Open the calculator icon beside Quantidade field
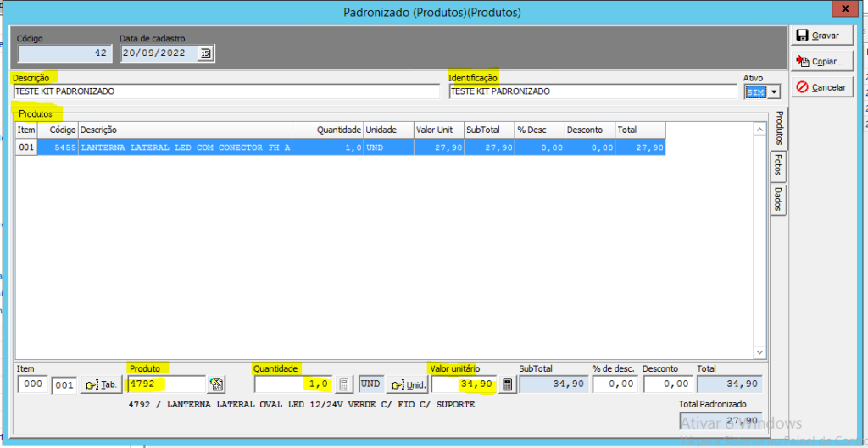This screenshot has height=448, width=868. pyautogui.click(x=344, y=384)
